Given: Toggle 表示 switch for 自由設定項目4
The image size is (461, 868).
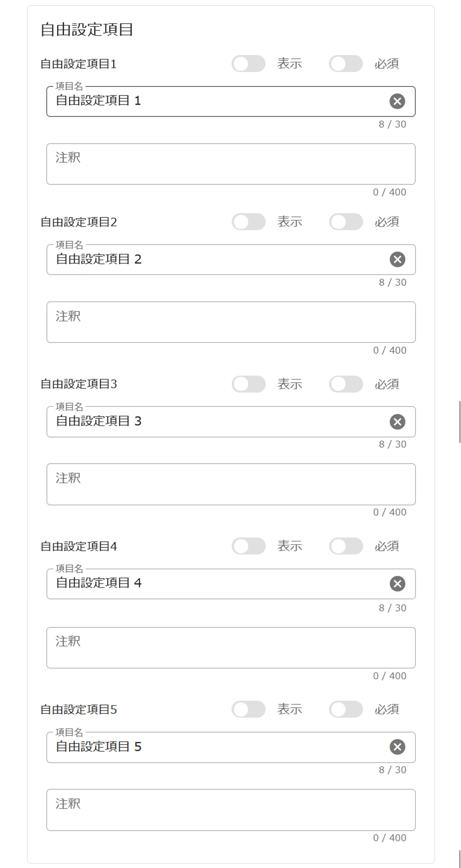Looking at the screenshot, I should pos(248,546).
